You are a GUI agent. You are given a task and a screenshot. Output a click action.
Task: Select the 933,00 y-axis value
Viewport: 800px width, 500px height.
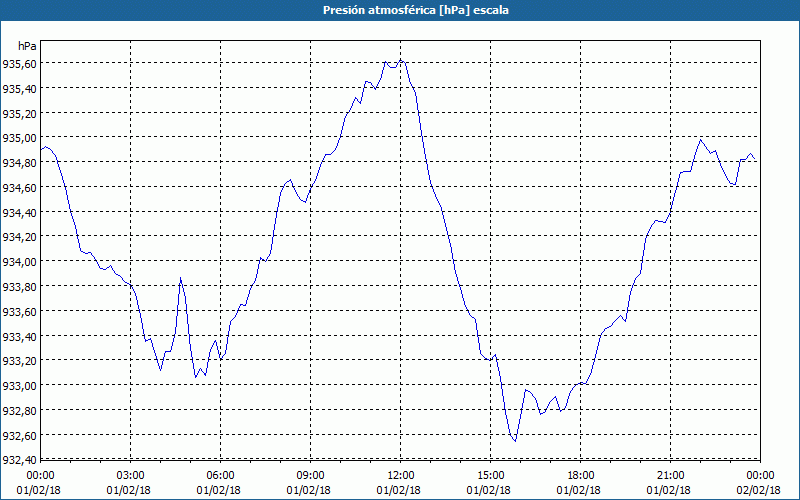click(x=19, y=386)
